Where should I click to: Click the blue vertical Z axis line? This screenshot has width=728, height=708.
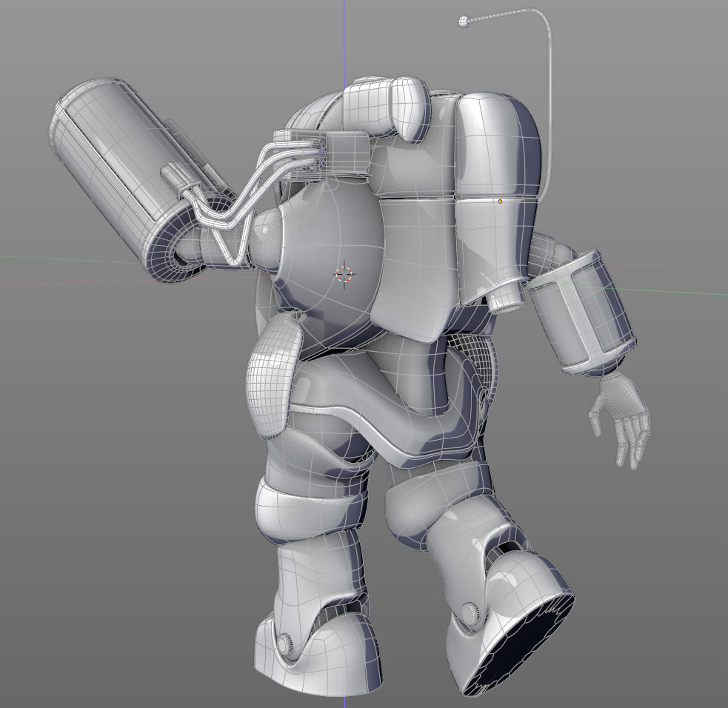(x=344, y=37)
